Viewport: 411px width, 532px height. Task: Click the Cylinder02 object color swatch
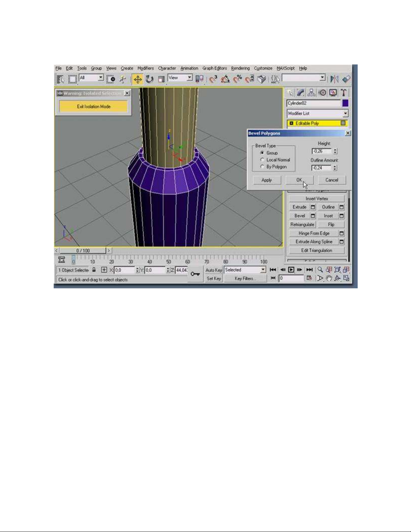pos(345,103)
